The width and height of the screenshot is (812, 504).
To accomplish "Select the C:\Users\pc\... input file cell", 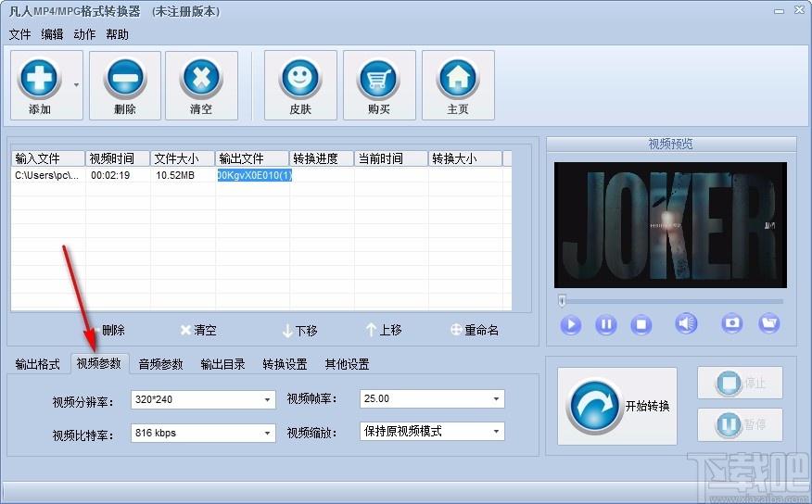I will pos(47,175).
